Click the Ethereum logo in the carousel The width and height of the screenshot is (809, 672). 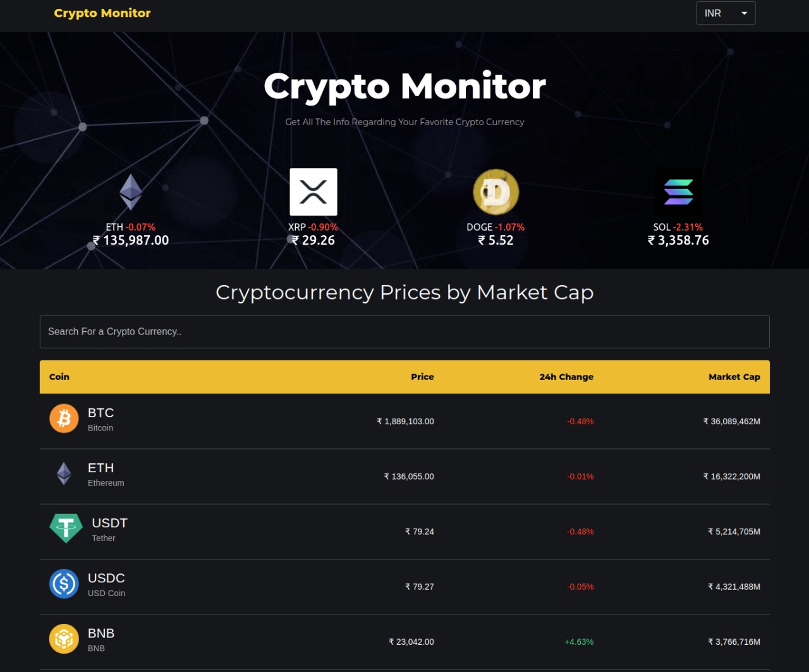[x=131, y=192]
